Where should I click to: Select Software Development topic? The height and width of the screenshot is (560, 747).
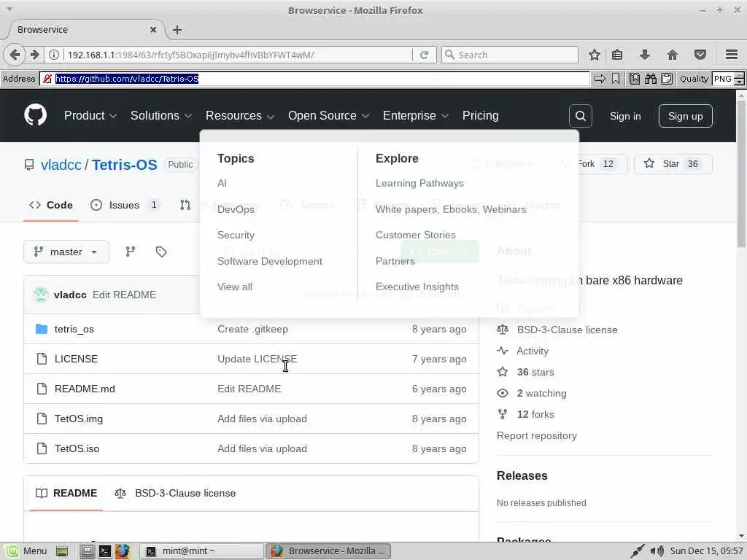(x=270, y=261)
